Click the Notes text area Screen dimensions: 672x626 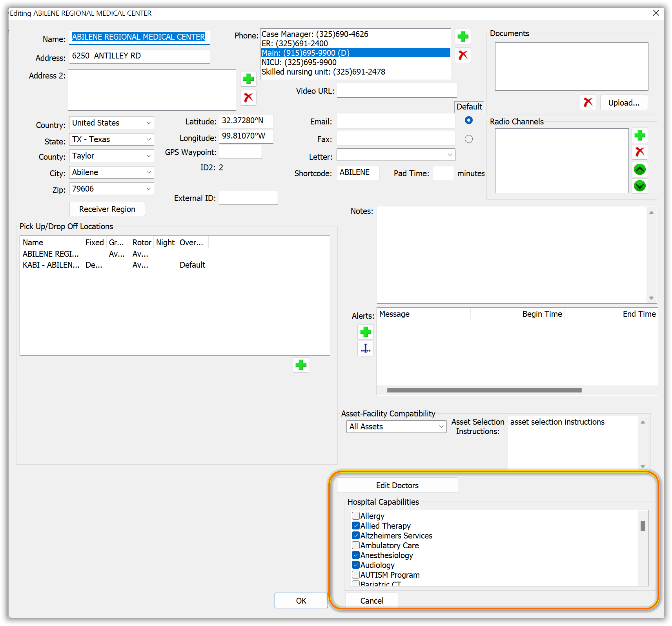(x=512, y=255)
